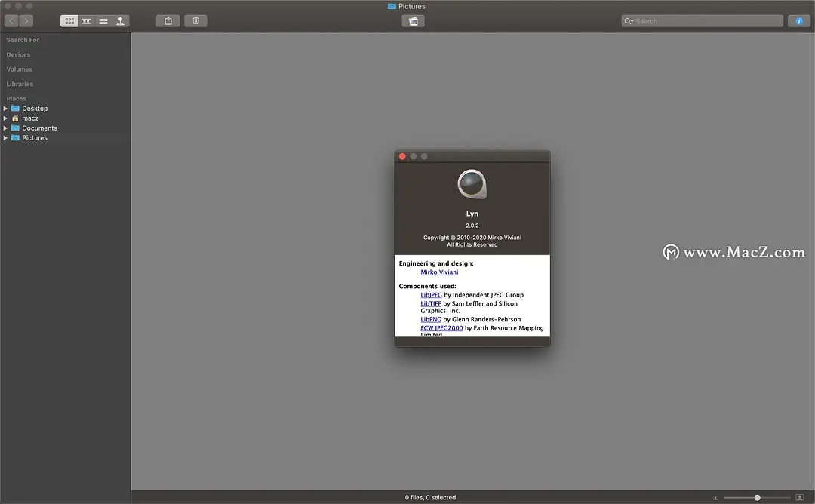Select macz home in the sidebar

(29, 118)
